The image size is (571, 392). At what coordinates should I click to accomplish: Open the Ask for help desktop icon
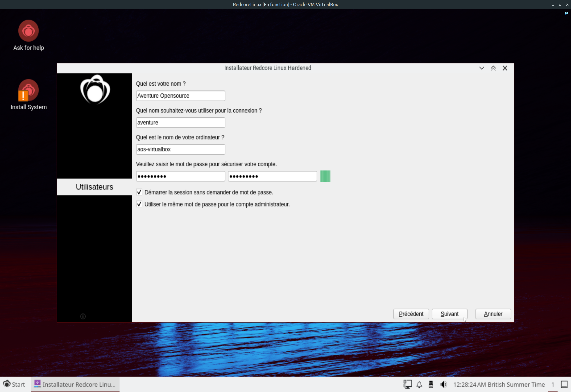click(x=28, y=31)
